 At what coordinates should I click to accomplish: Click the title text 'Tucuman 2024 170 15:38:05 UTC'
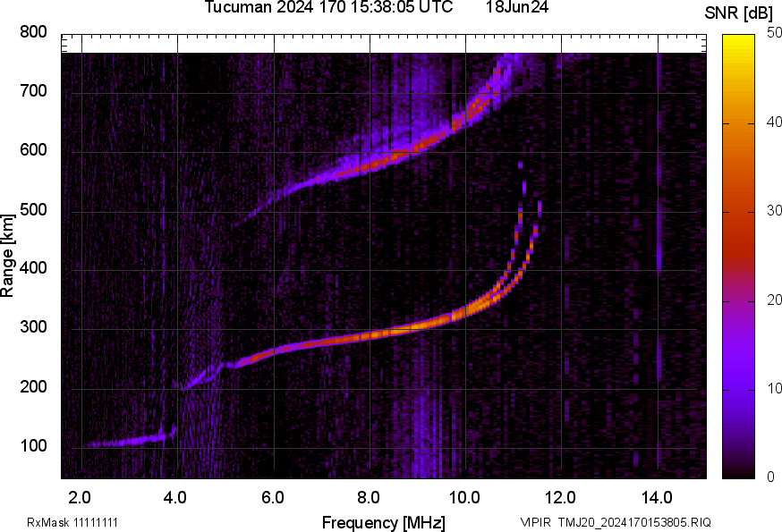point(328,7)
